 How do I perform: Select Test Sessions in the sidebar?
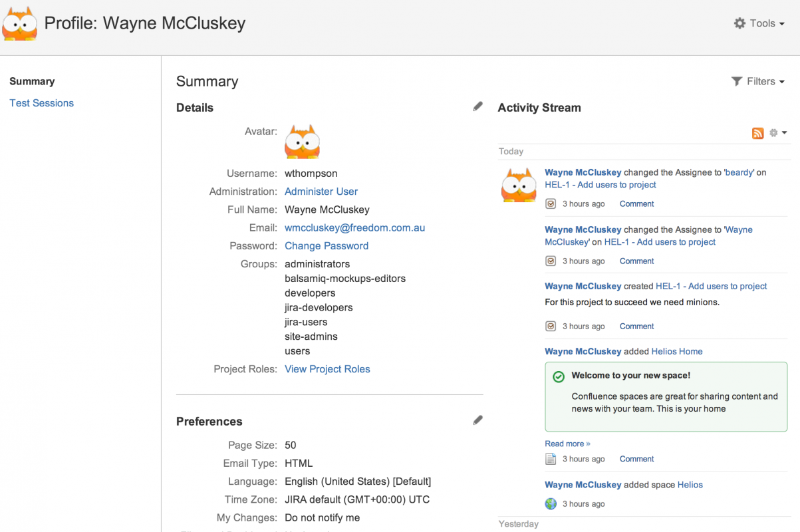point(41,103)
